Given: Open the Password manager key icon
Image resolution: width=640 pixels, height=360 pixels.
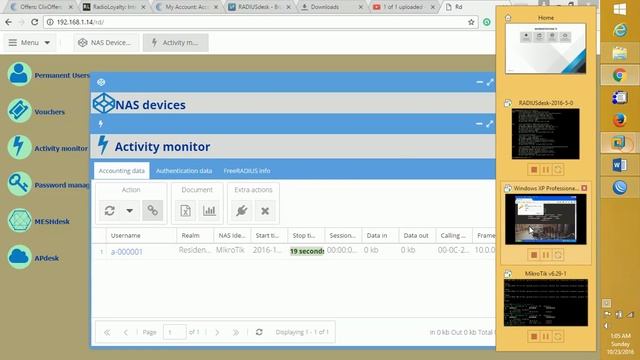Looking at the screenshot, I should point(19,184).
